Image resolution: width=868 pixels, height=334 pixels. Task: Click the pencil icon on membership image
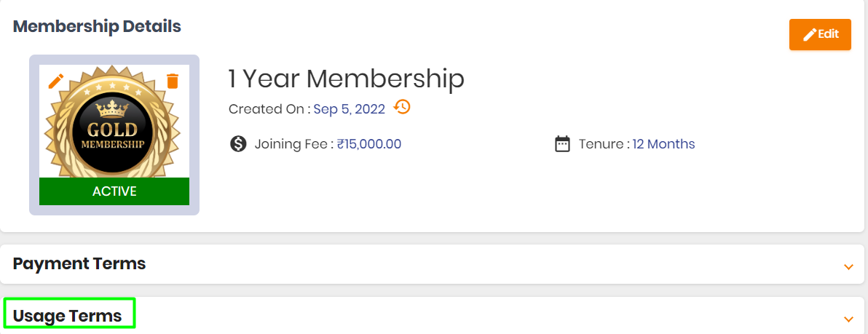click(x=56, y=81)
